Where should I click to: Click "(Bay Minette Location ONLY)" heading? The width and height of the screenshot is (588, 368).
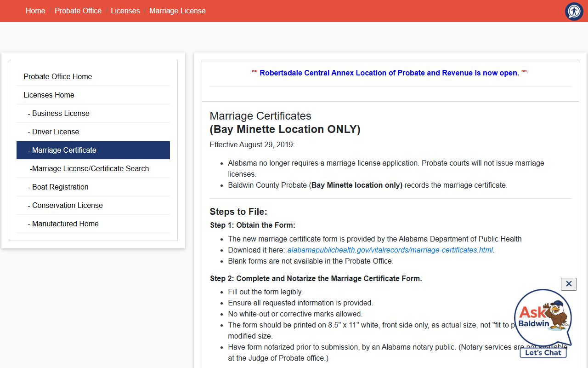[285, 129]
